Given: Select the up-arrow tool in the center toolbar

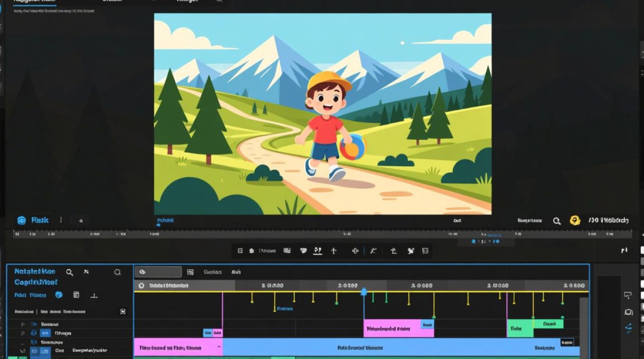Looking at the screenshot, I should point(334,250).
